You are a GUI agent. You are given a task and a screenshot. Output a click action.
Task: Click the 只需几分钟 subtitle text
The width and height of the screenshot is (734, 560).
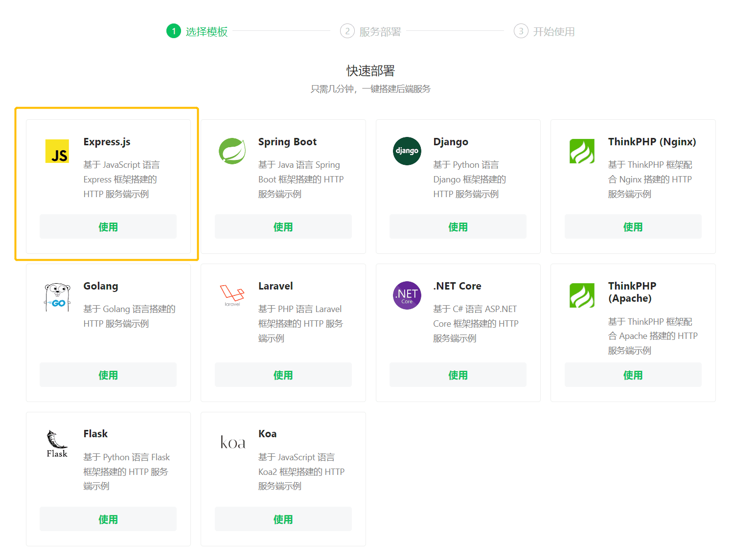[x=370, y=89]
